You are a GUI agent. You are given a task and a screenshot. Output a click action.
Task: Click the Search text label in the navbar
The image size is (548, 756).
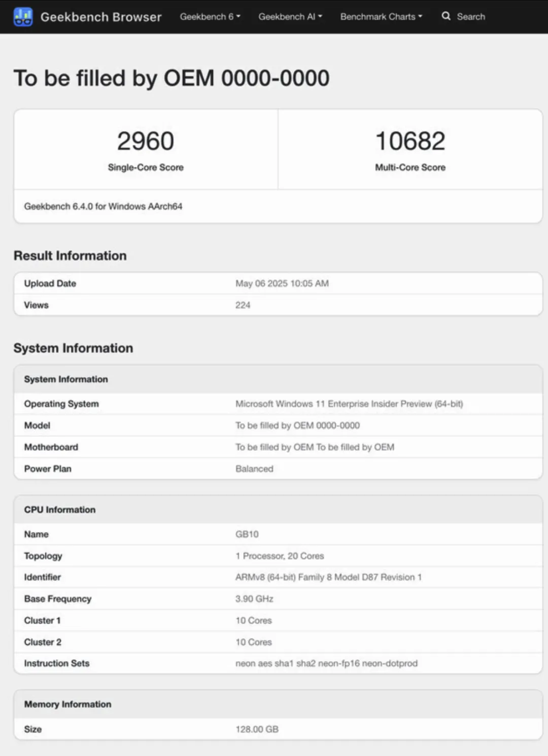coord(470,16)
